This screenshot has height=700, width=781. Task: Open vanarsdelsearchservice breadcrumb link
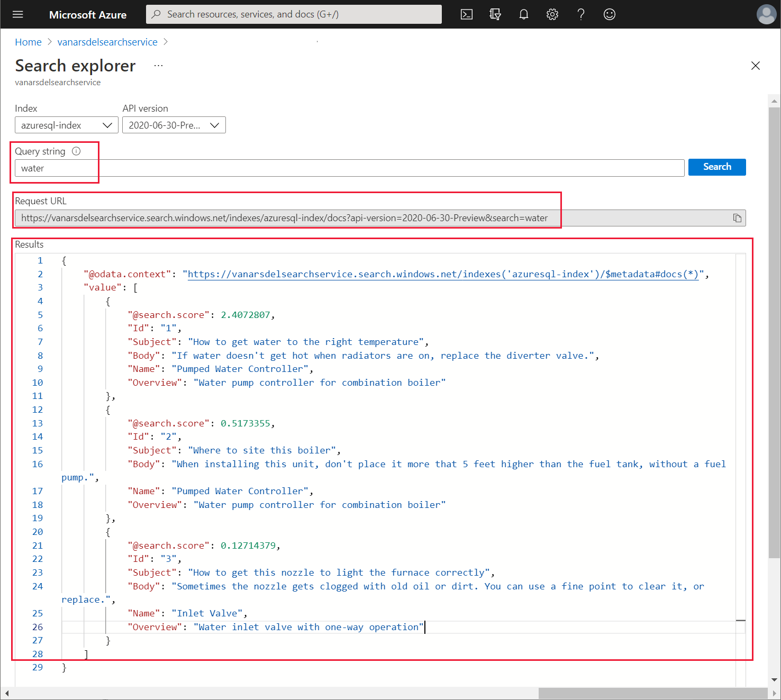107,42
